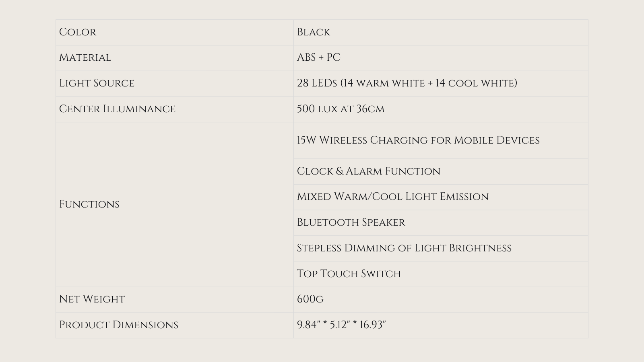Screen dimensions: 644x362
Task: Select the 600g weight value
Action: click(310, 299)
